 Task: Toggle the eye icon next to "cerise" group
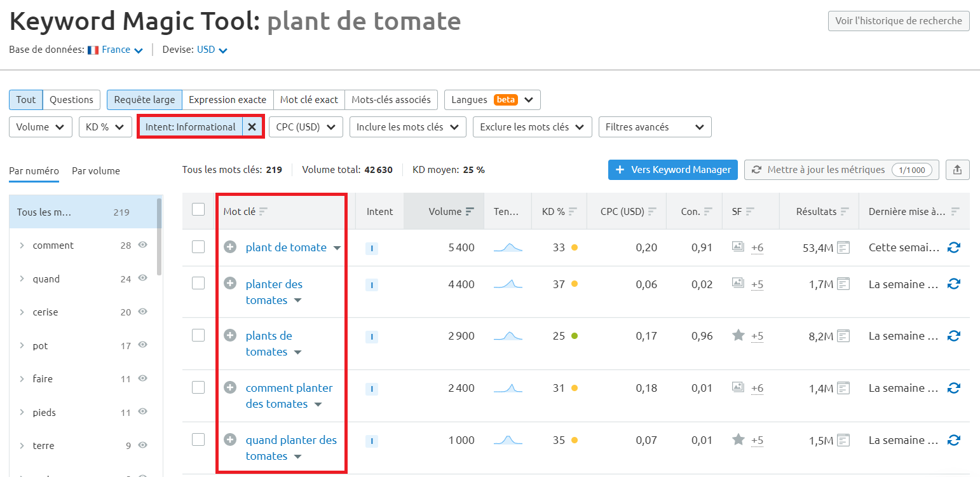pyautogui.click(x=142, y=312)
